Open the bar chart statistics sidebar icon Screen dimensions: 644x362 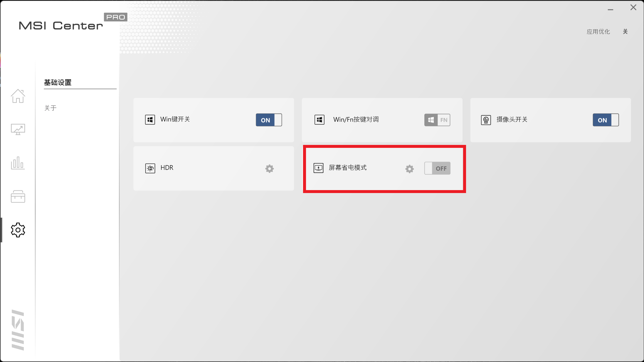coord(18,163)
